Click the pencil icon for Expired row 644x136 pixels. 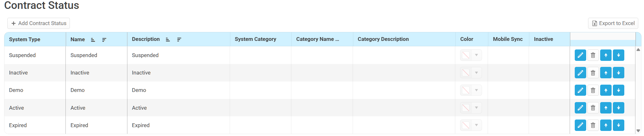580,125
